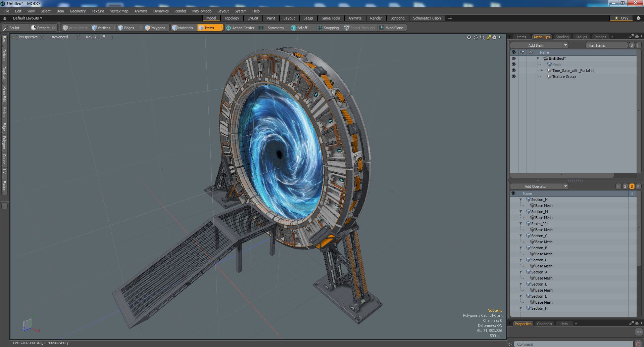Click the Time_Gate_with_Portal folder icon

pos(549,71)
